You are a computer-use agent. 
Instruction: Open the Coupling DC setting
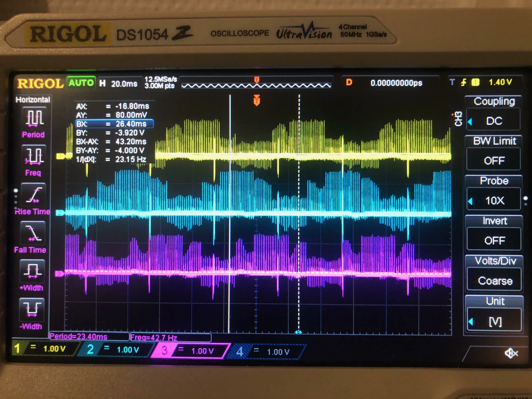click(494, 121)
